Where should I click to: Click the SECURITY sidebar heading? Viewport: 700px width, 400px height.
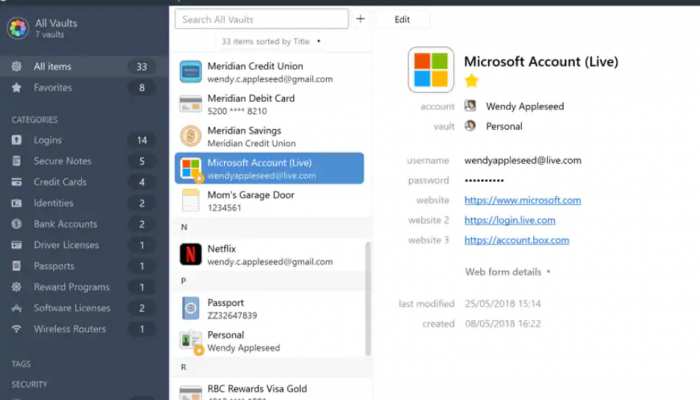point(29,384)
